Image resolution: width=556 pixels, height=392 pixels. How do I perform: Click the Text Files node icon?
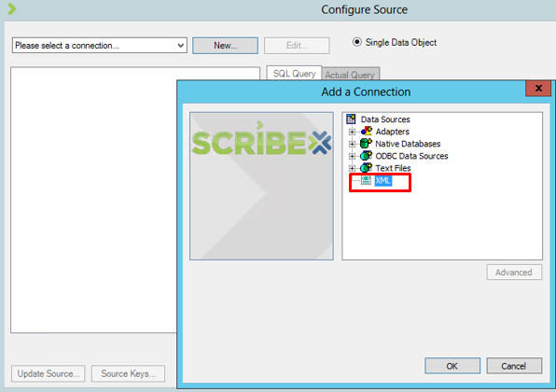point(366,168)
